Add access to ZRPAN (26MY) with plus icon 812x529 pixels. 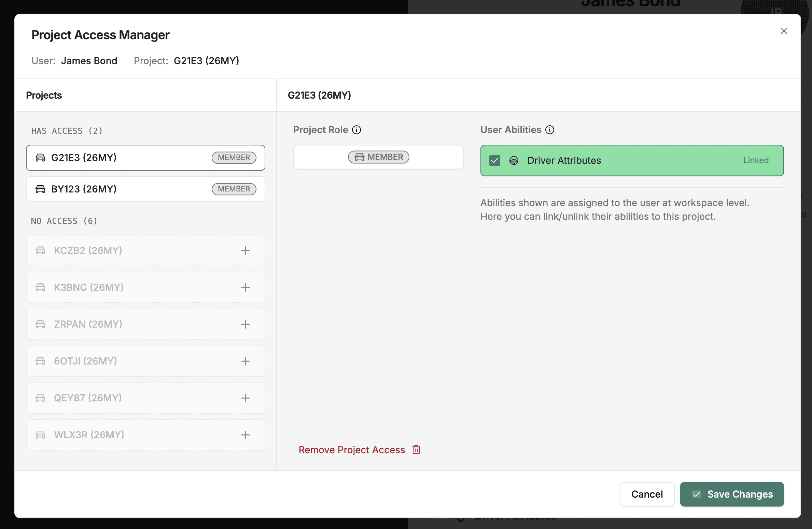click(246, 324)
